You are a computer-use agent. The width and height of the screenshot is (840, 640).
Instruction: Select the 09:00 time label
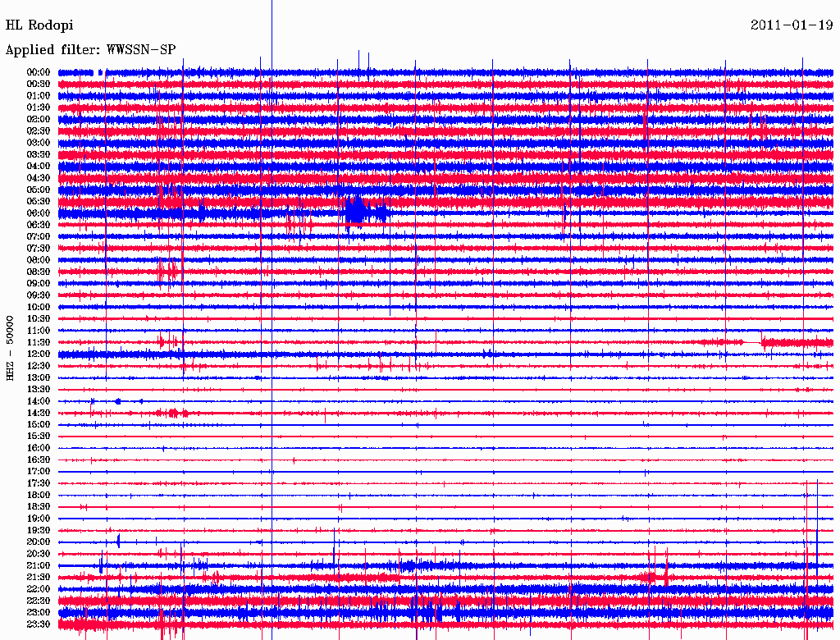coord(39,284)
